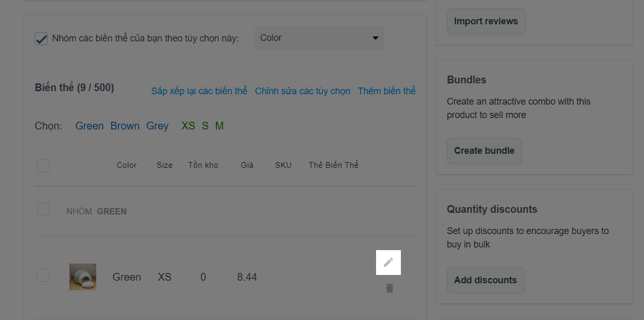Select all S size variants

click(x=205, y=126)
